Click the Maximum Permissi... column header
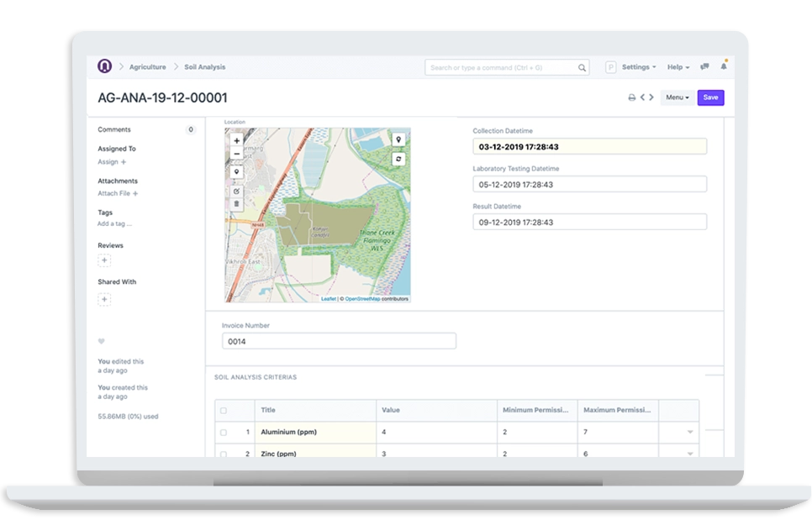The height and width of the screenshot is (520, 812). (x=618, y=410)
